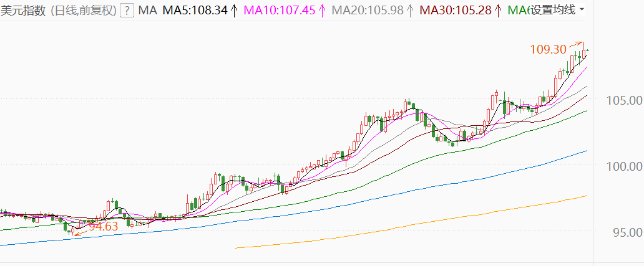The height and width of the screenshot is (266, 644).
Task: Open the 设置均线 dropdown
Action: coord(557,10)
